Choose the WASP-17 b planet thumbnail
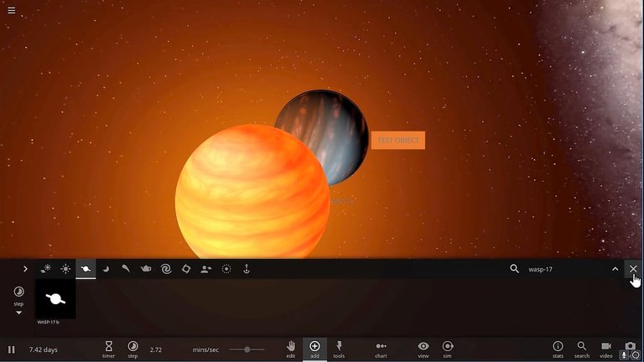This screenshot has height=362, width=644. pos(55,299)
